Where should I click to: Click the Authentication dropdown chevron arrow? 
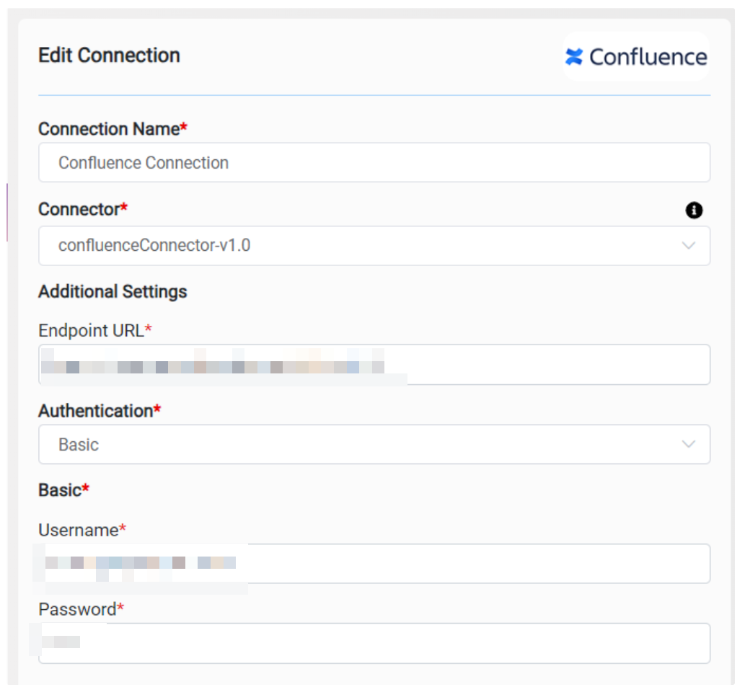(x=689, y=444)
